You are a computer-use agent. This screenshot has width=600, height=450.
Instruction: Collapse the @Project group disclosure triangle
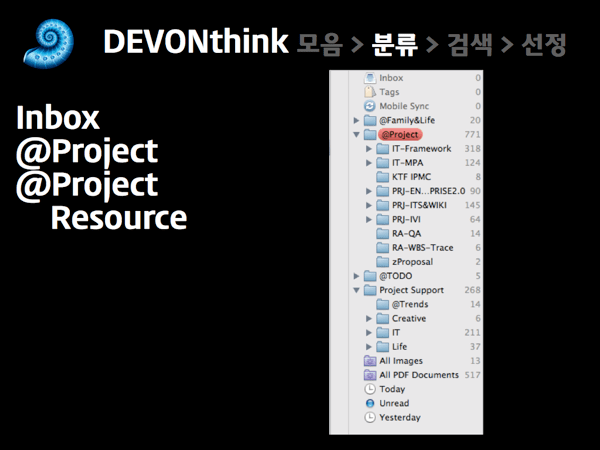pos(356,134)
